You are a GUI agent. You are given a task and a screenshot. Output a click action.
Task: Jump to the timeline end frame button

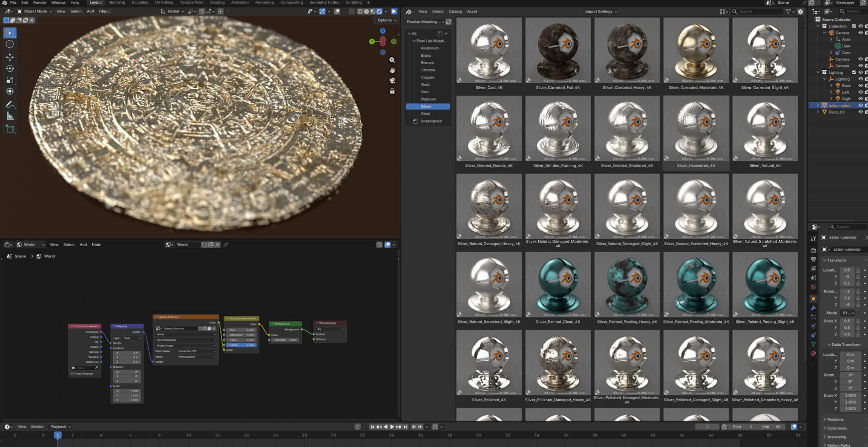click(406, 427)
